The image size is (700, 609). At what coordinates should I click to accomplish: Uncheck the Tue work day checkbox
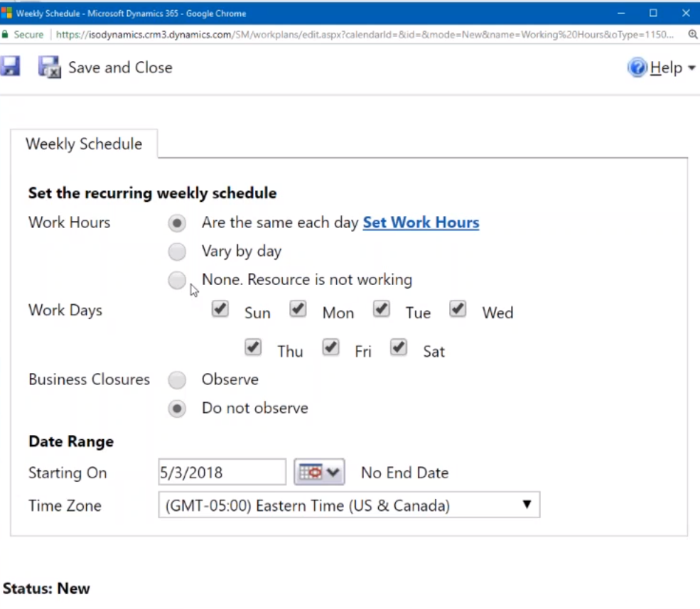click(381, 309)
